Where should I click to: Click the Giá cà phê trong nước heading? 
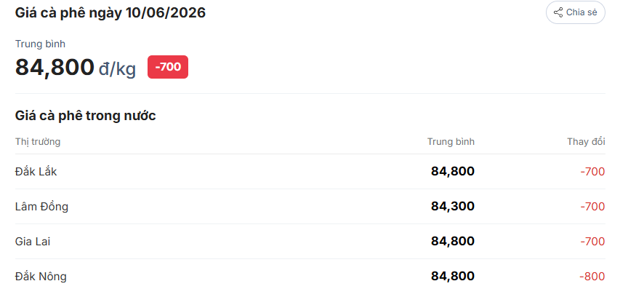coord(86,116)
